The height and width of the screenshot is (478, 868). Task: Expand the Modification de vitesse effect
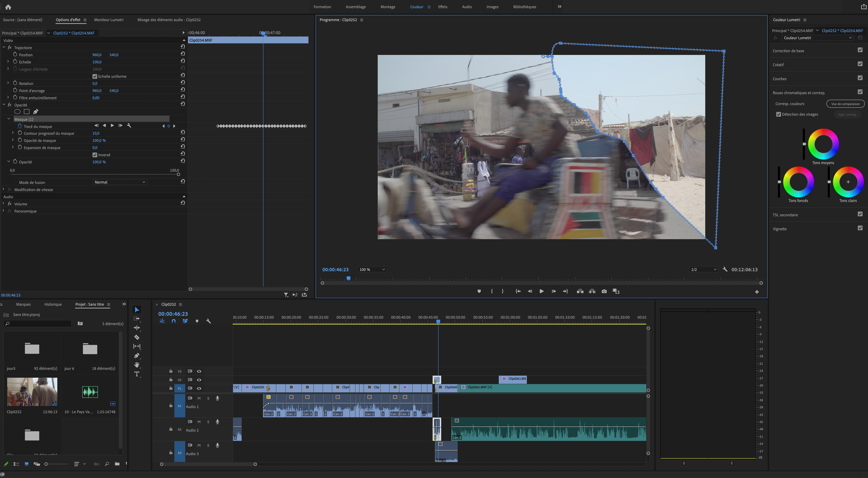(3, 190)
